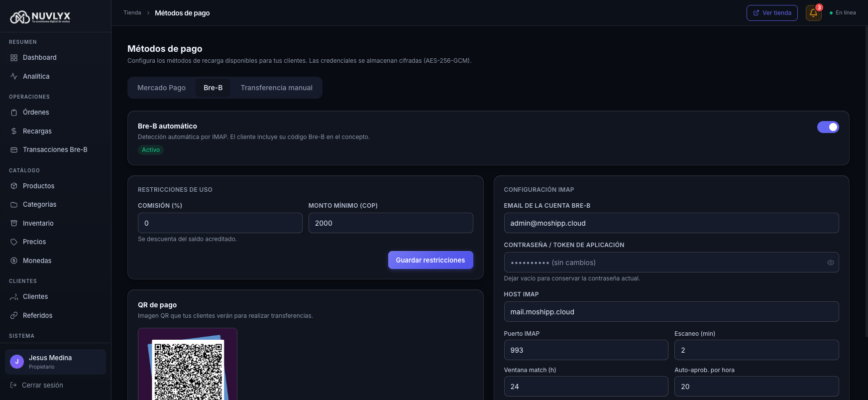
Task: Click the En línea status indicator
Action: click(843, 13)
